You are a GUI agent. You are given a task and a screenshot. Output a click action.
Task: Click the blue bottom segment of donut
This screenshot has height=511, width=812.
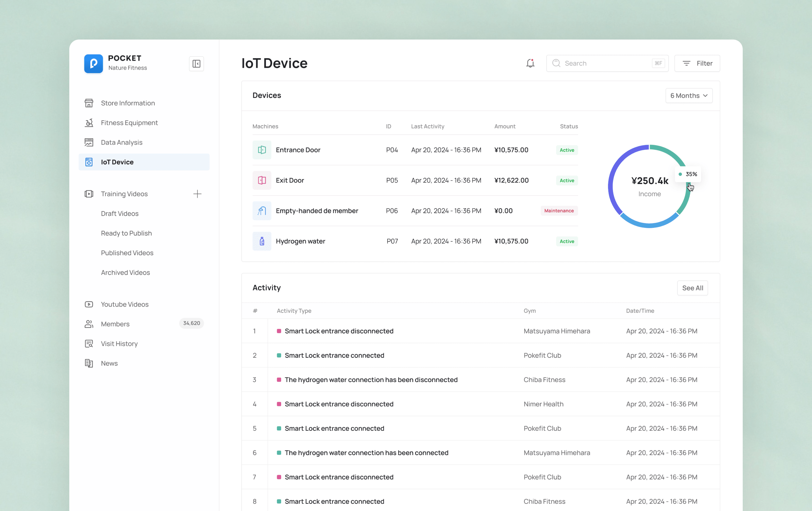pos(649,225)
